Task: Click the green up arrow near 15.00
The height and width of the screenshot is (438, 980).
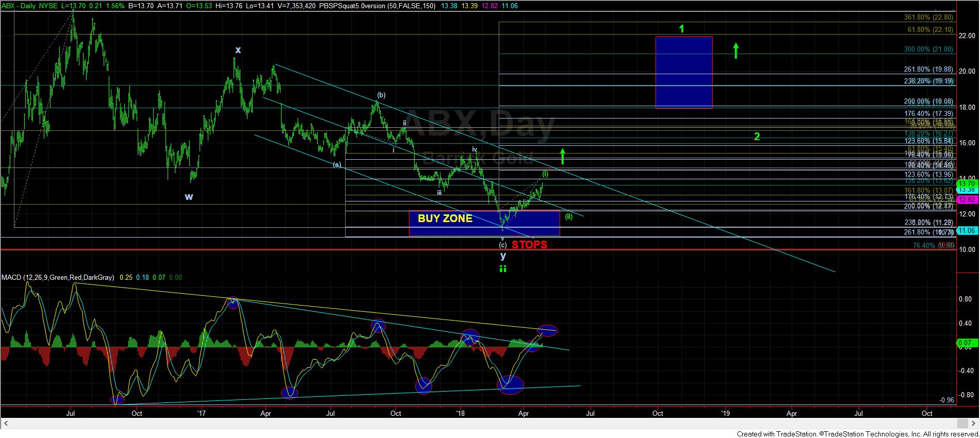Action: [563, 156]
